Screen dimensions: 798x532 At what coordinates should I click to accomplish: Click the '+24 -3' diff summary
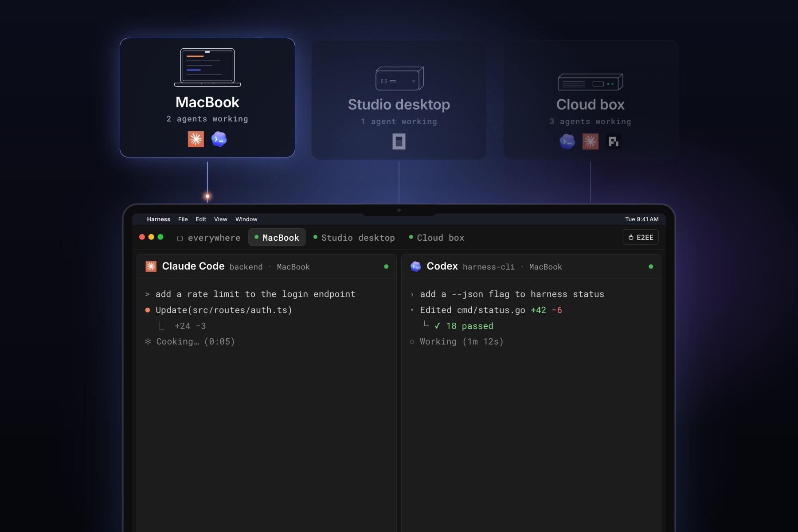tap(190, 326)
